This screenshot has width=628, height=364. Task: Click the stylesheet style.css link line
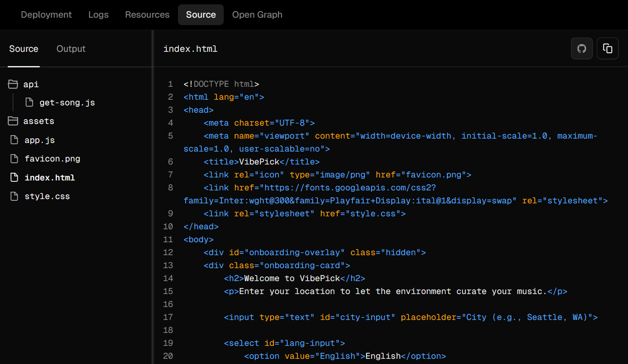coord(304,214)
